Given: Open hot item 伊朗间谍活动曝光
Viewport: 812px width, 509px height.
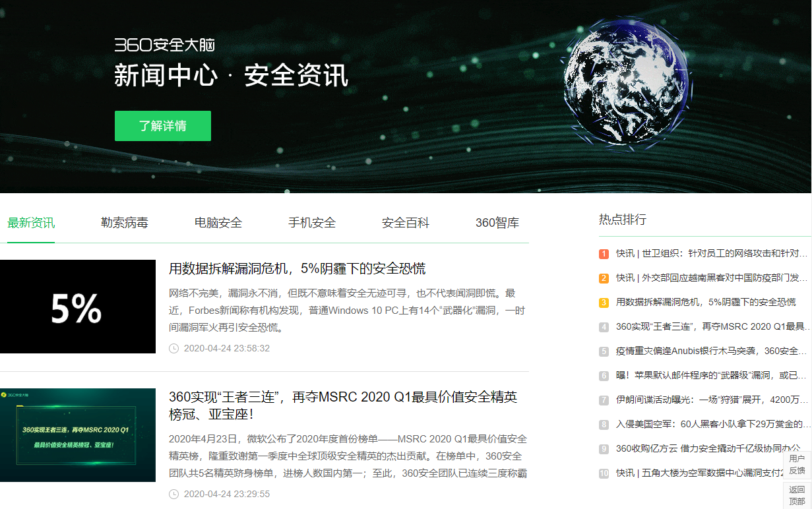Looking at the screenshot, I should (x=713, y=400).
